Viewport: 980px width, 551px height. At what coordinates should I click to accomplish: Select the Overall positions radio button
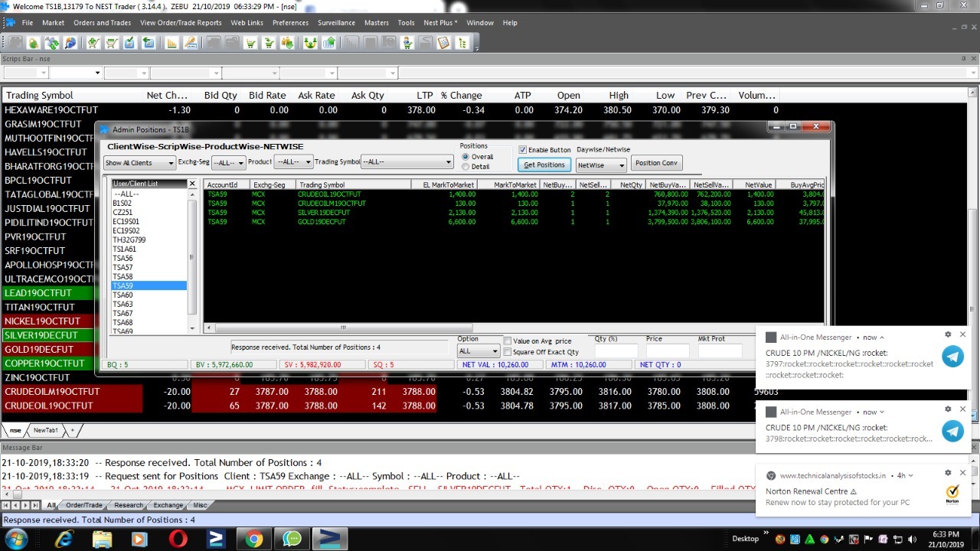point(465,157)
